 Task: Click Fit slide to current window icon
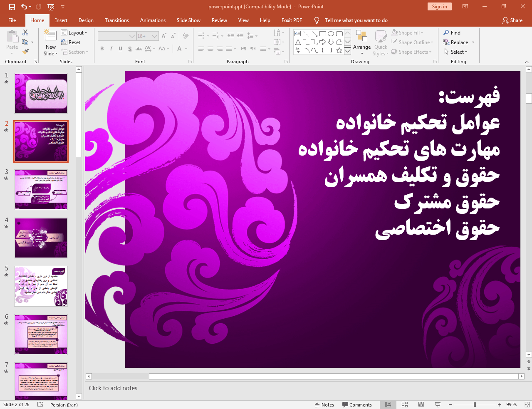527,404
